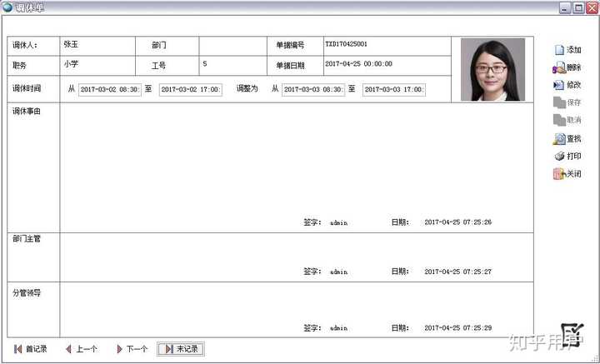Click the 打印 (Print) icon
Screen dimensions: 600x364
[567, 156]
